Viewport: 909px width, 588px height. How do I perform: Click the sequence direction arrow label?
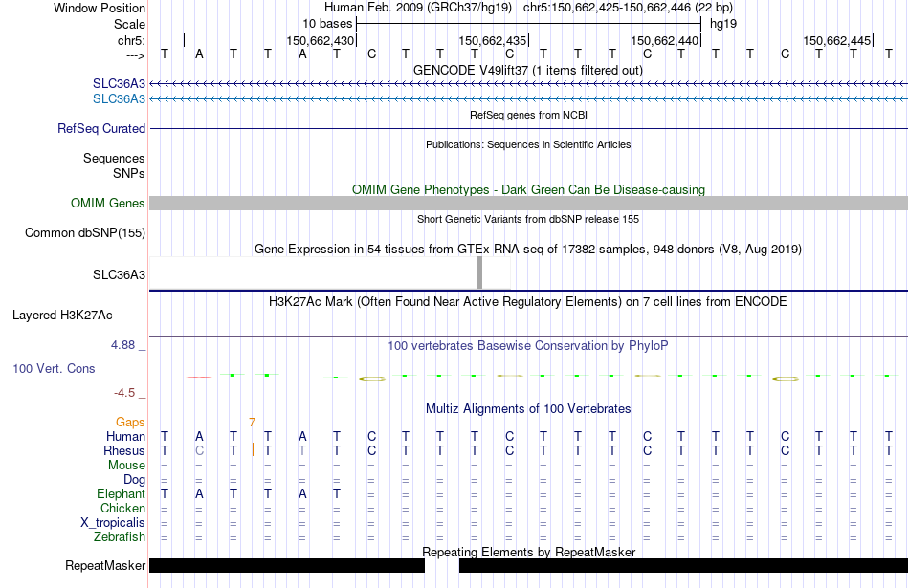pos(135,55)
